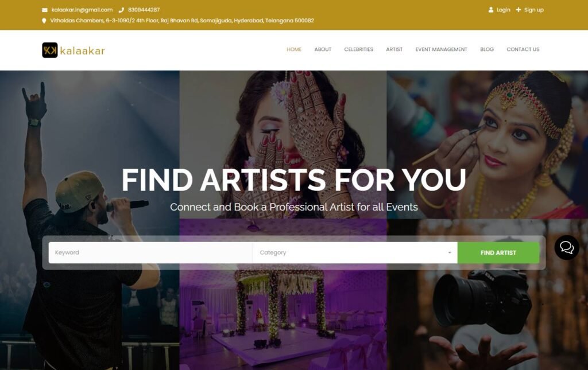
Task: Focus the Keyword search field
Action: pos(151,252)
